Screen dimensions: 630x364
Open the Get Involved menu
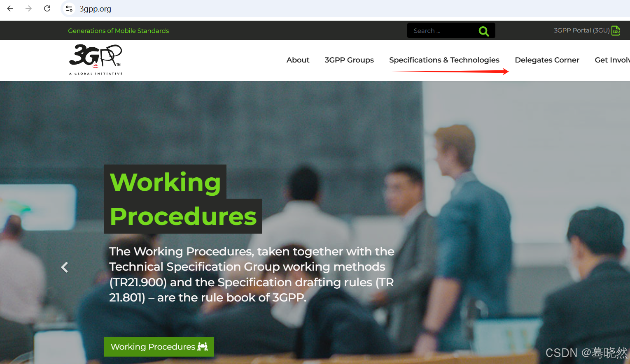(612, 60)
